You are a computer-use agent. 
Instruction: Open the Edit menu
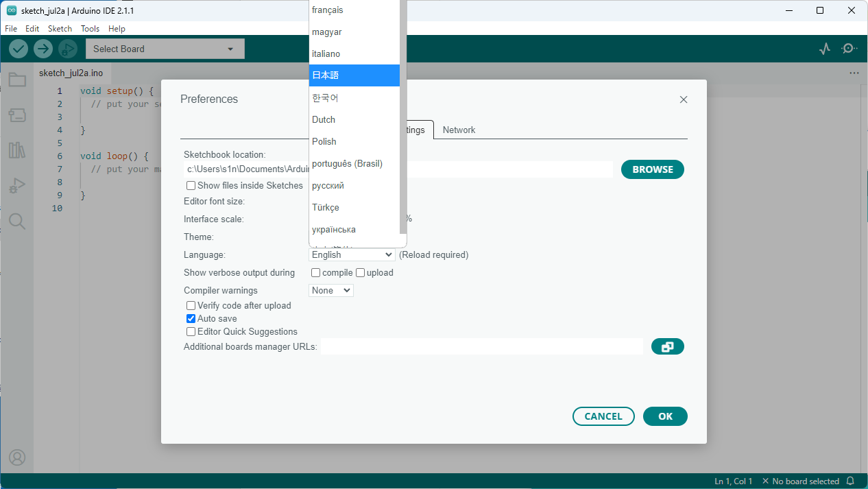(x=32, y=29)
